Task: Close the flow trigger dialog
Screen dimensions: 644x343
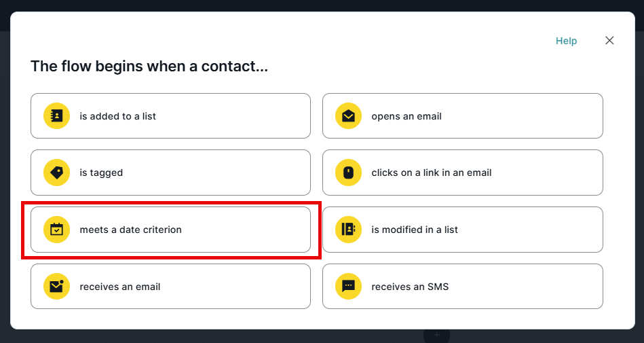Action: point(609,41)
